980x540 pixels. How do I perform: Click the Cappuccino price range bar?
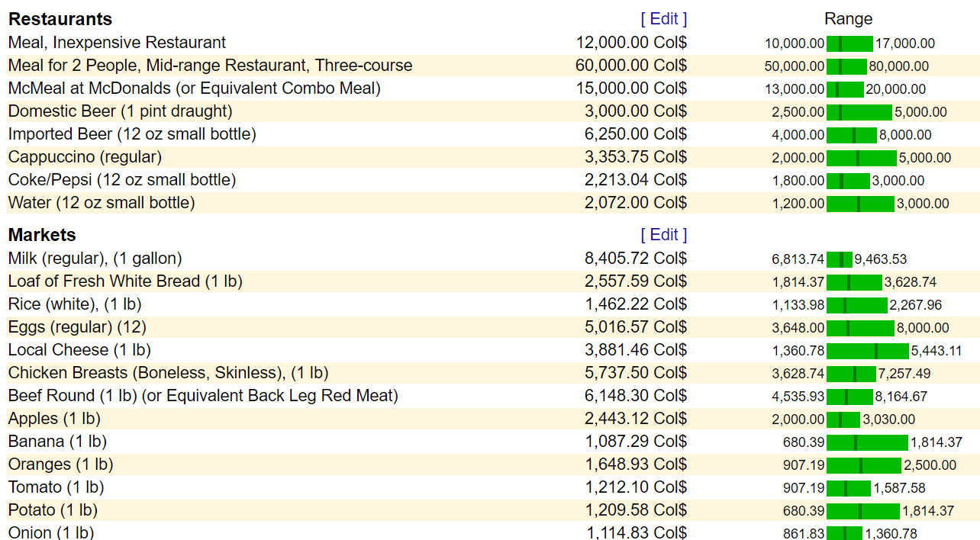861,158
